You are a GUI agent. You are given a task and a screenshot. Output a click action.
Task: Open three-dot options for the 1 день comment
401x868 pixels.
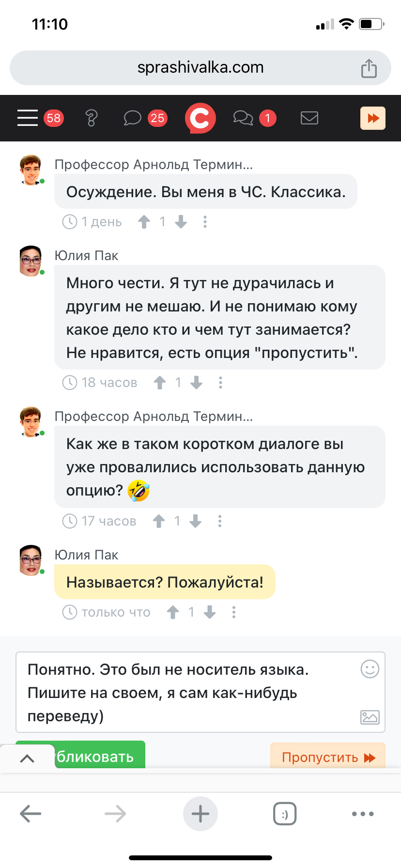pos(205,222)
